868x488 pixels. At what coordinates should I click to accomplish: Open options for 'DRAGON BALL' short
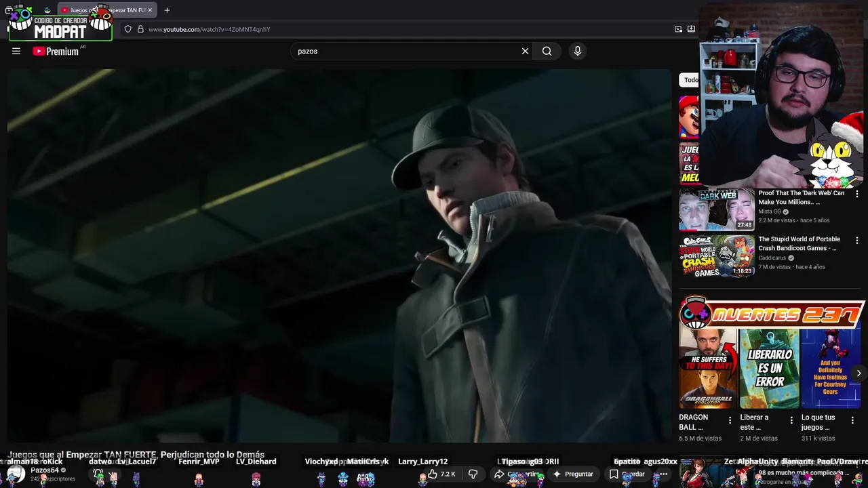click(x=730, y=420)
